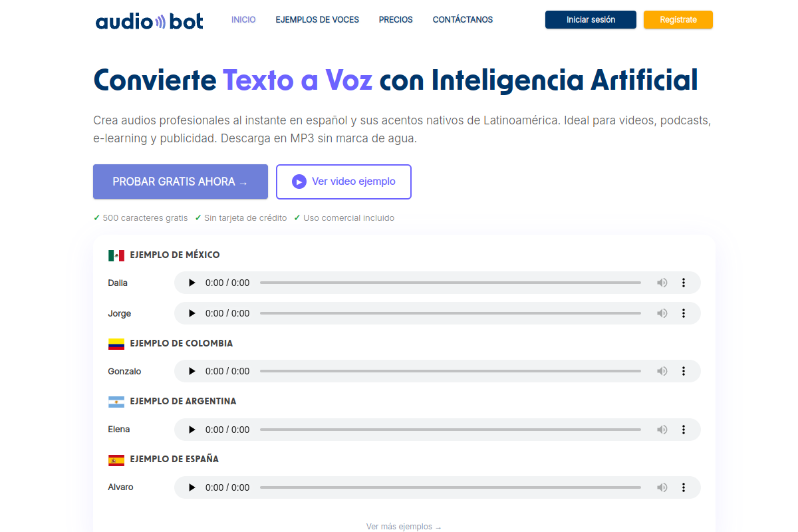Open more options for Dalia's player

[683, 283]
